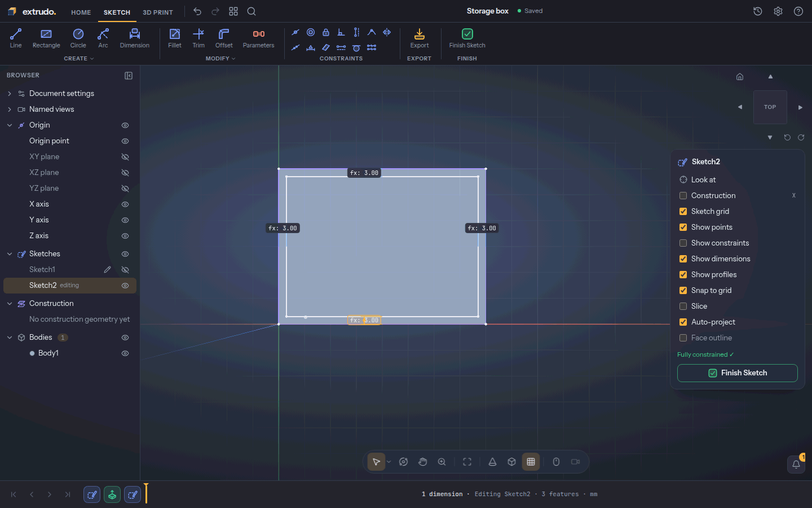Show the XY plane

point(125,157)
